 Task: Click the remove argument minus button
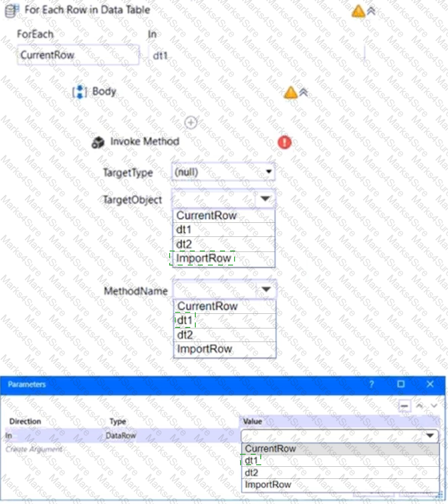(404, 406)
